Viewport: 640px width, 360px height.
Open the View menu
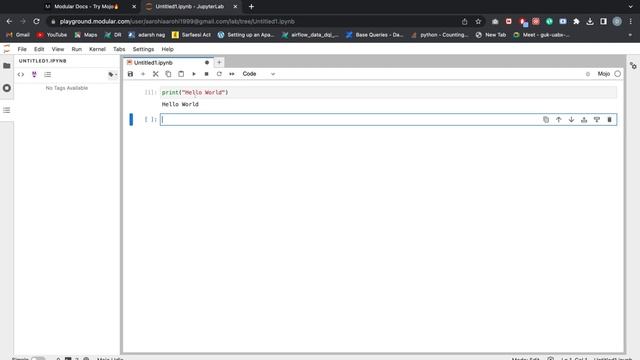coord(58,49)
